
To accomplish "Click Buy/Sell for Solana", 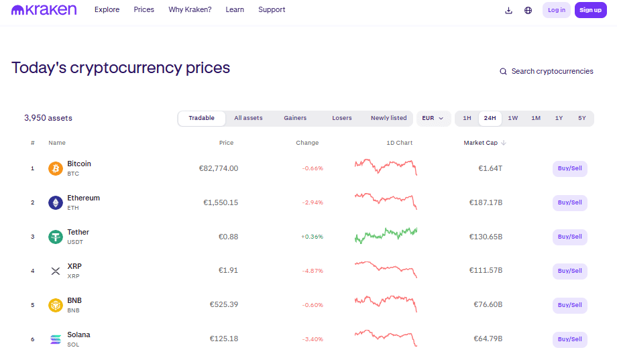I will pyautogui.click(x=570, y=339).
